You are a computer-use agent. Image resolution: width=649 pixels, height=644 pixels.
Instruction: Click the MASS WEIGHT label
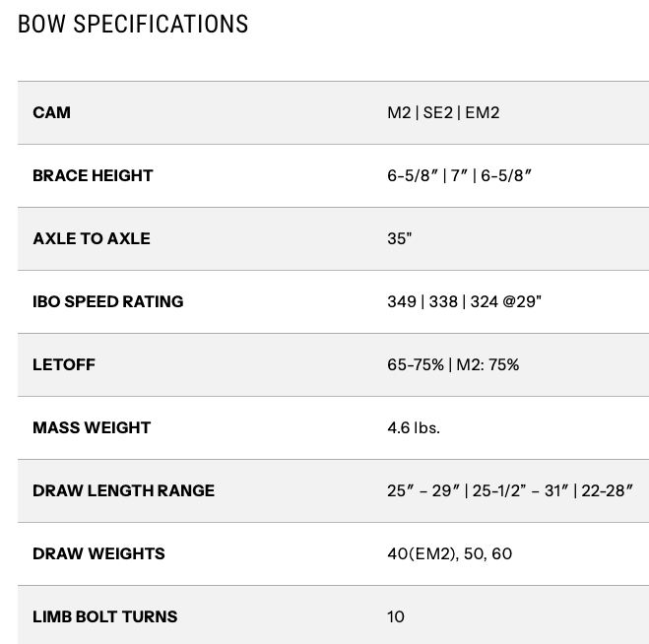coord(92,427)
